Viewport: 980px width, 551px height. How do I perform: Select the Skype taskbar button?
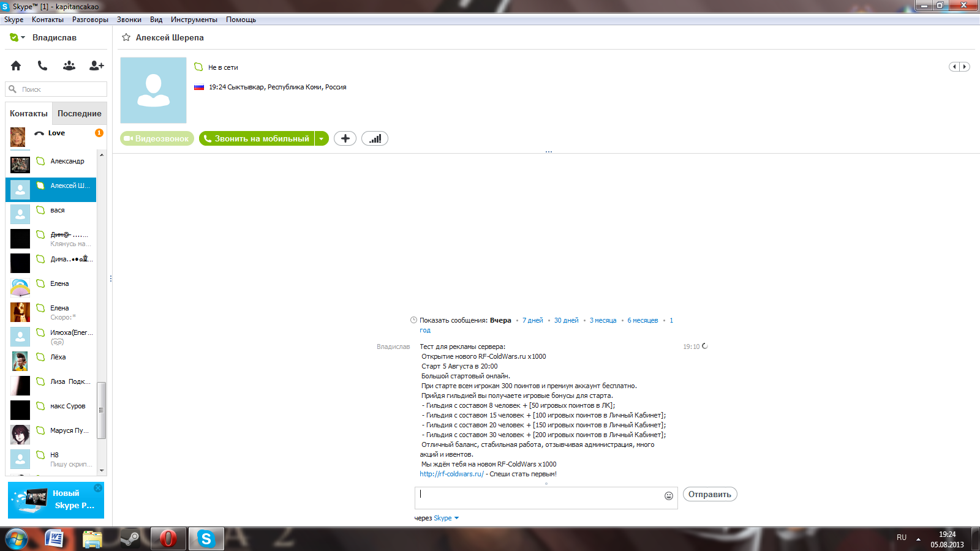[x=206, y=539]
